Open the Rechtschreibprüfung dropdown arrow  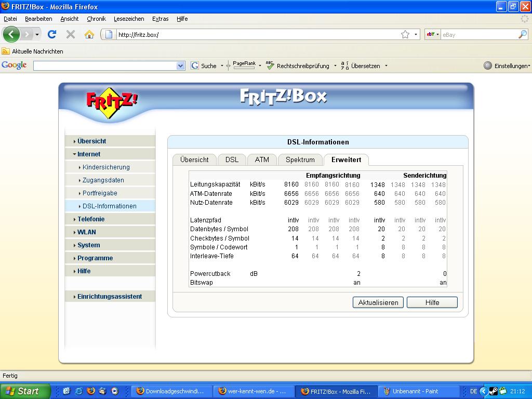tap(335, 66)
